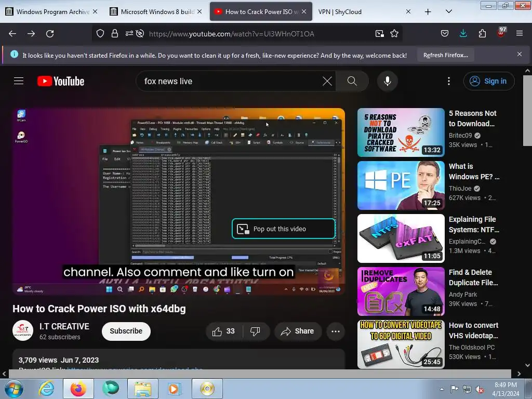Share the video
532x399 pixels.
pyautogui.click(x=298, y=331)
